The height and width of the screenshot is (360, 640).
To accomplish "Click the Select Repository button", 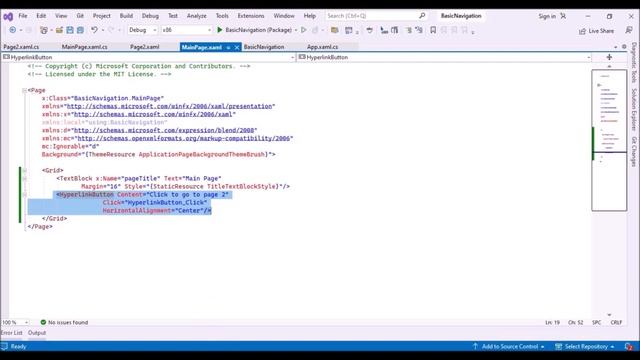I will [x=584, y=347].
